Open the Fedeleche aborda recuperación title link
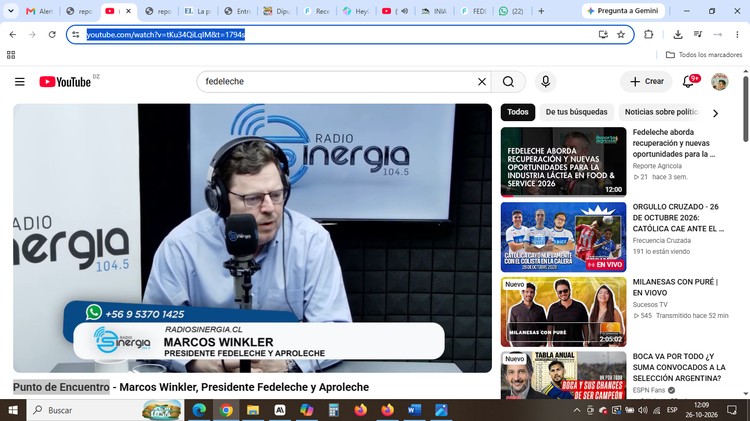Image resolution: width=750 pixels, height=421 pixels. pyautogui.click(x=673, y=143)
